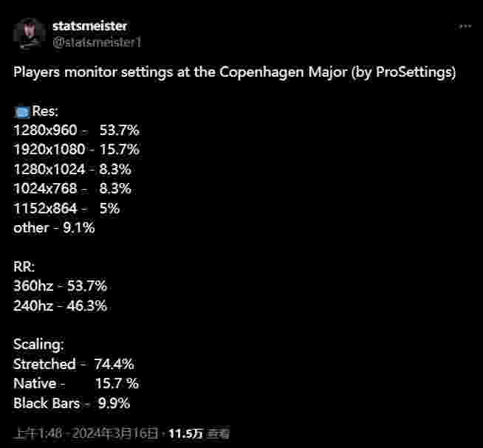Click the 1280x1024 8.3% line

pyautogui.click(x=72, y=169)
